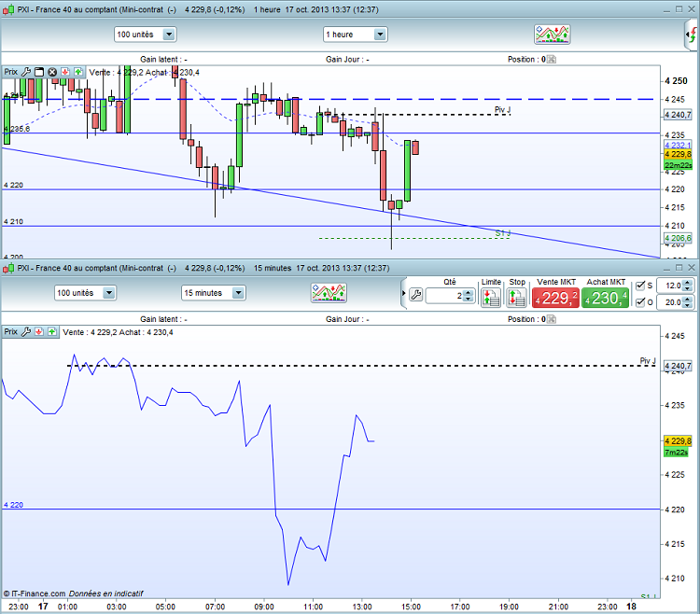Screen dimensions: 700x614
Task: Click the PXI candlestick icon, top window title
Action: click(8, 10)
